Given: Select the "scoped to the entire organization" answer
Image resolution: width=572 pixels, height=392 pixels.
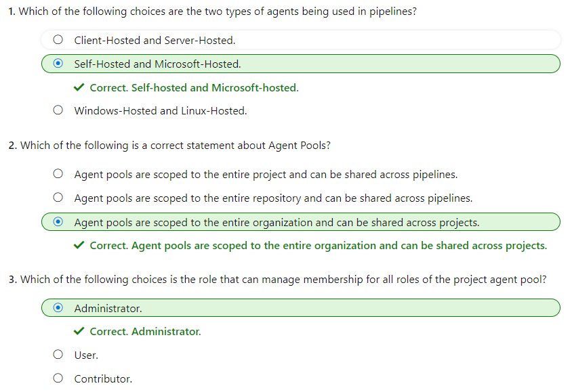Looking at the screenshot, I should coord(59,221).
